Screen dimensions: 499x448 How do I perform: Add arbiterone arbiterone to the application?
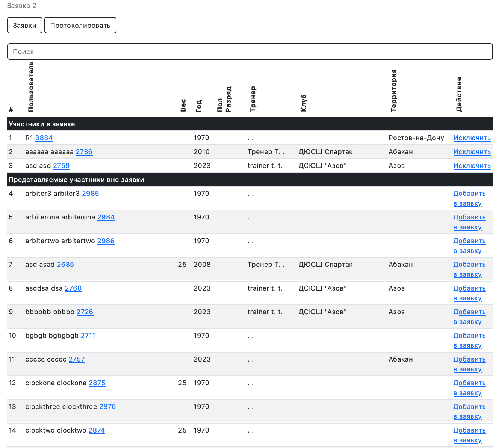tap(469, 222)
